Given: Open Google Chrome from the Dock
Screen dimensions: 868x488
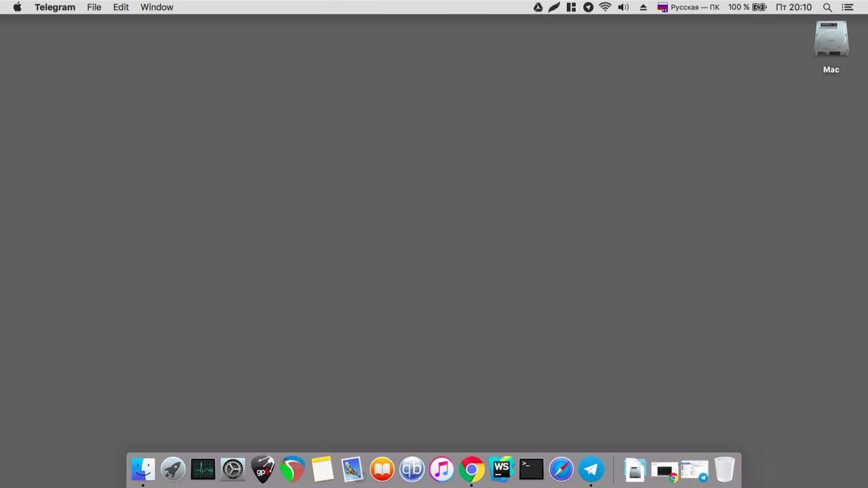Looking at the screenshot, I should (x=471, y=469).
